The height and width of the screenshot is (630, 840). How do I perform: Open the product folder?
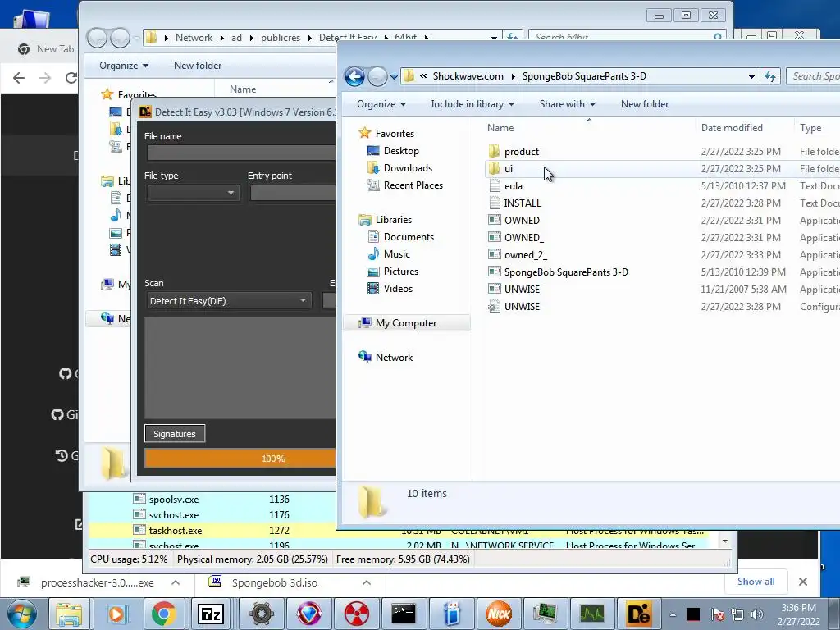[521, 152]
